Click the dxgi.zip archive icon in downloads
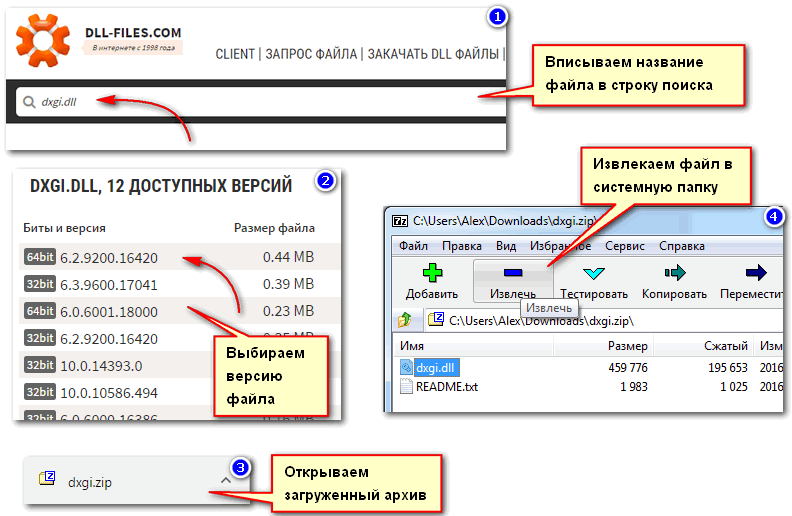The height and width of the screenshot is (516, 792). tap(47, 478)
